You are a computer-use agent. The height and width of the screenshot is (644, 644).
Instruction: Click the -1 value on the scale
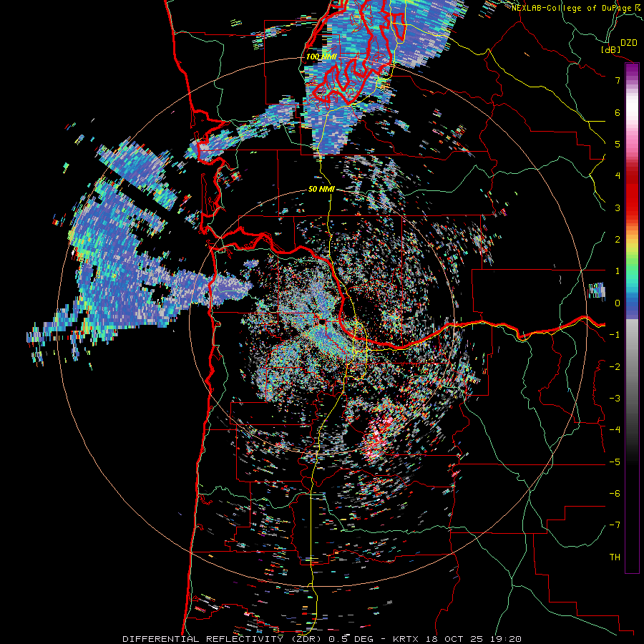coord(615,335)
